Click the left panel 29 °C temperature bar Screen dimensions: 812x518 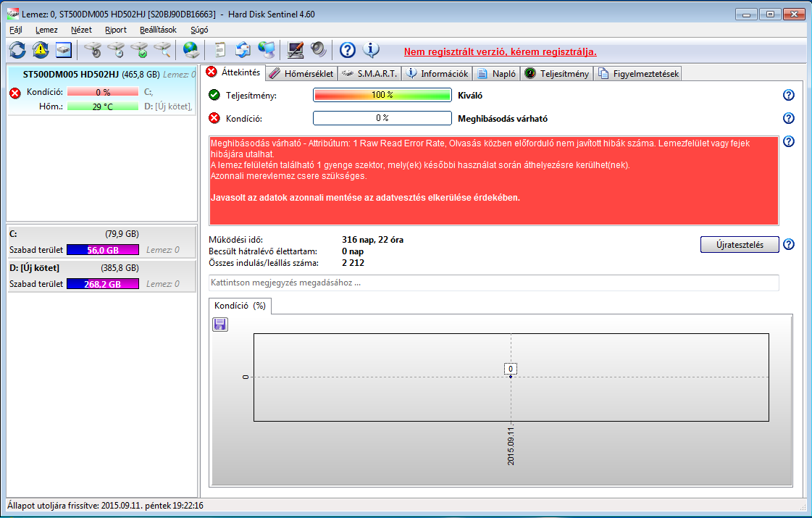click(103, 106)
